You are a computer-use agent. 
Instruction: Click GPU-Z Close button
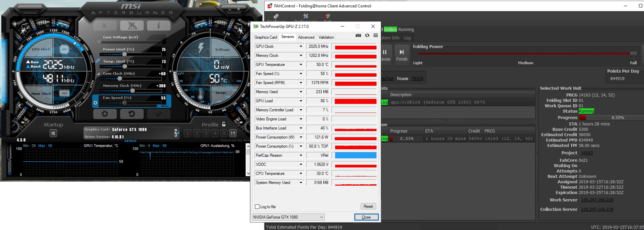click(366, 217)
